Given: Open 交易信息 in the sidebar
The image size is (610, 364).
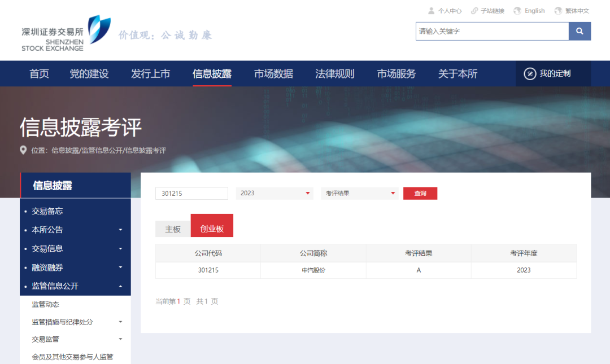Looking at the screenshot, I should click(47, 248).
